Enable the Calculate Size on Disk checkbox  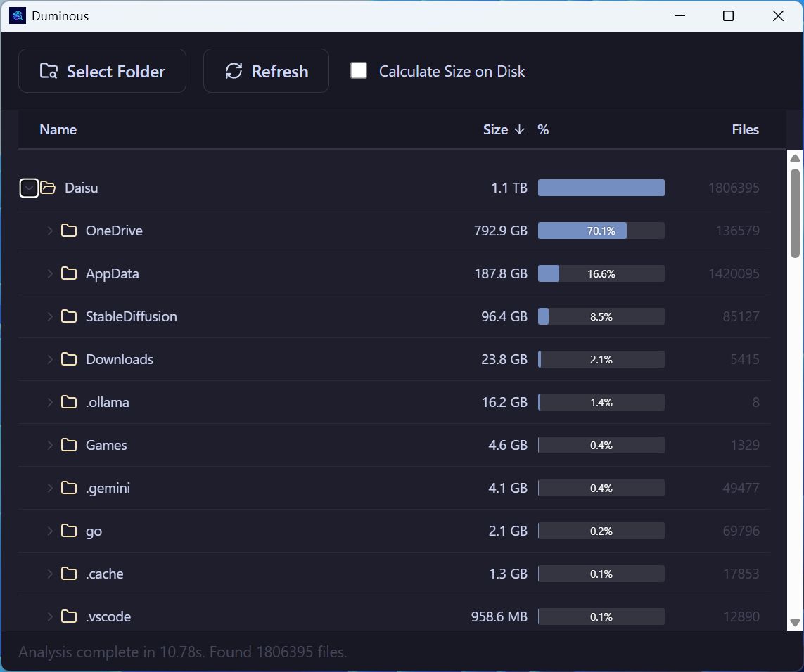coord(359,70)
